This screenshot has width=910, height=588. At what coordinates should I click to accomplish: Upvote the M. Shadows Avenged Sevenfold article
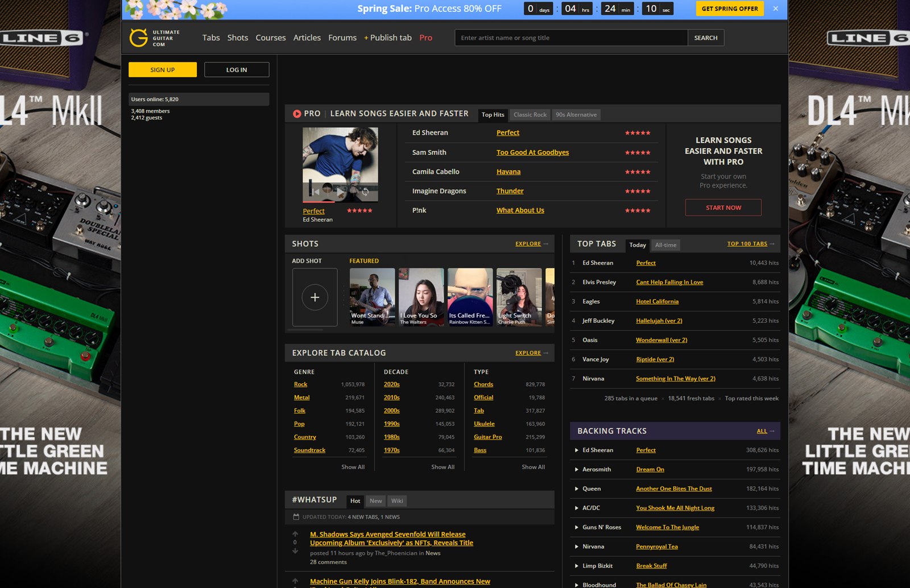point(295,534)
